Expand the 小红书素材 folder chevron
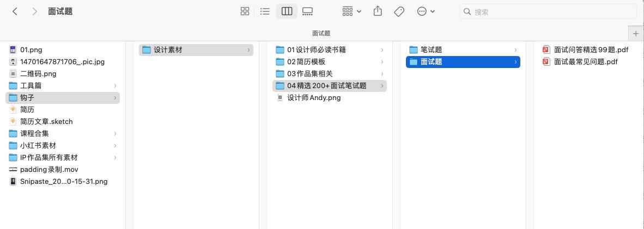The image size is (644, 229). click(116, 146)
